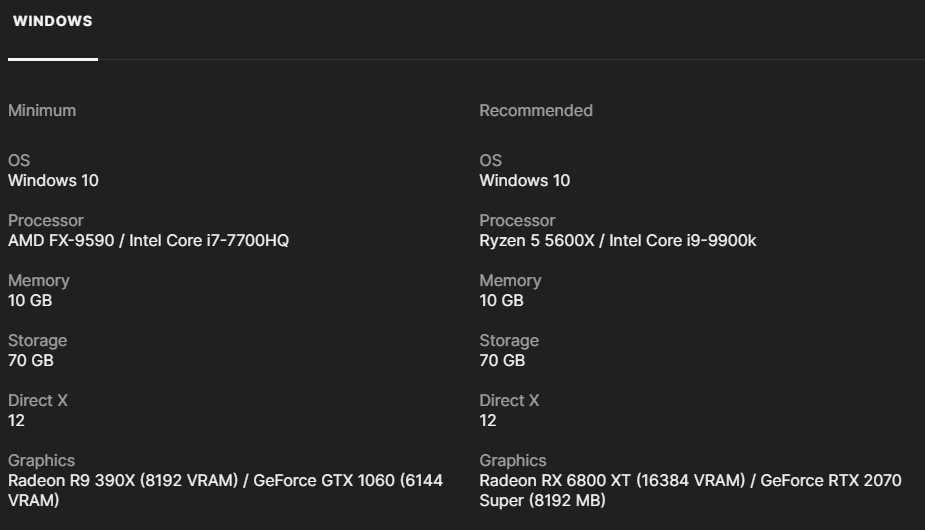Click Direct X value 12 under Recommended
The image size is (925, 530).
[488, 420]
